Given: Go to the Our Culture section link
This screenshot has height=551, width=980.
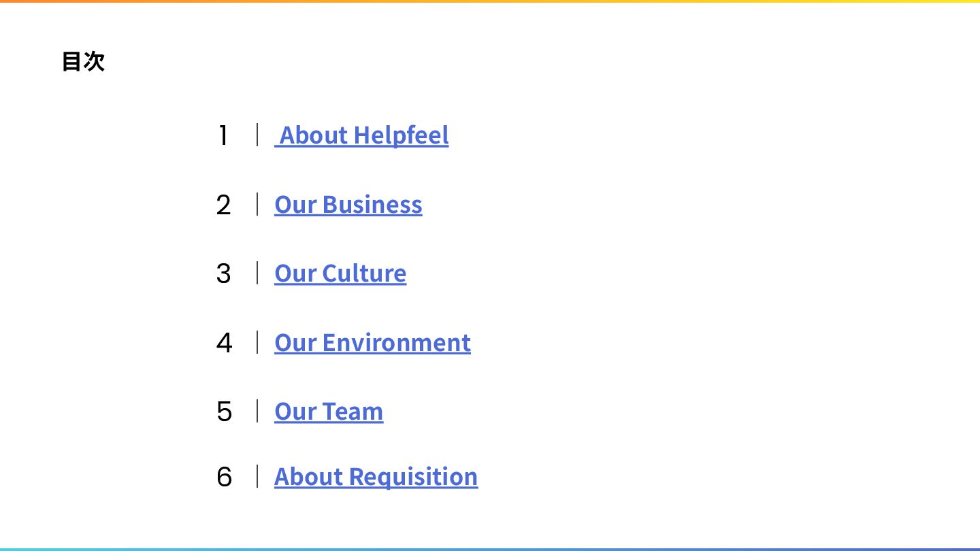Looking at the screenshot, I should pyautogui.click(x=340, y=273).
